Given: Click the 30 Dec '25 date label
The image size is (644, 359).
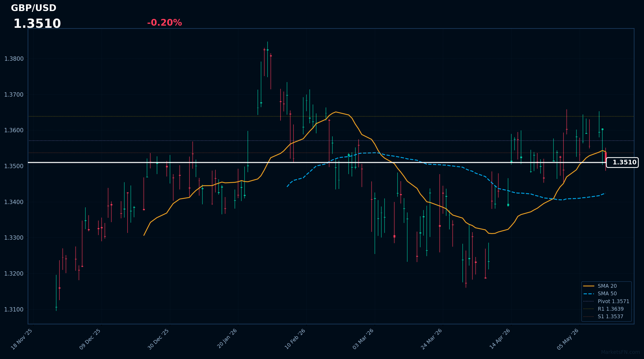Looking at the screenshot, I should [x=158, y=339].
